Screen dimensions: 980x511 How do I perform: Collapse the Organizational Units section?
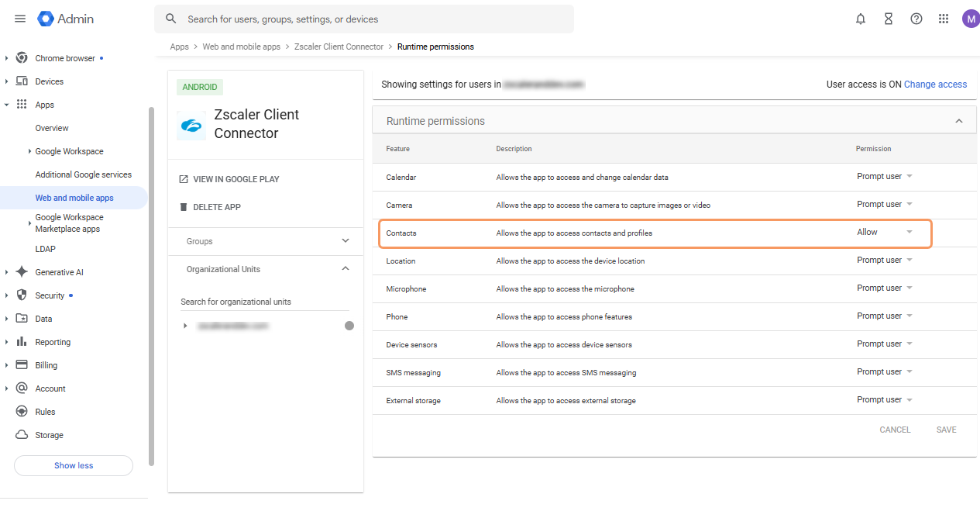(x=346, y=269)
